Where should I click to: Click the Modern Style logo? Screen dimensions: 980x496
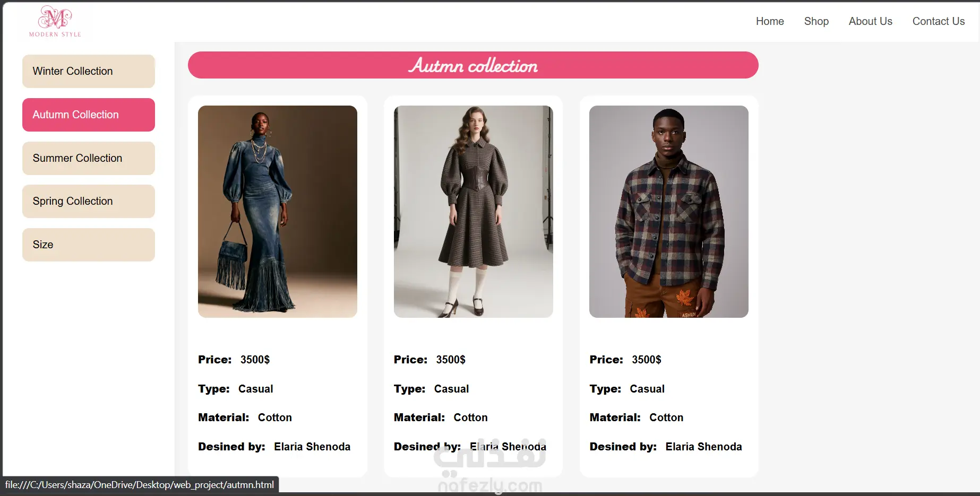pyautogui.click(x=55, y=21)
